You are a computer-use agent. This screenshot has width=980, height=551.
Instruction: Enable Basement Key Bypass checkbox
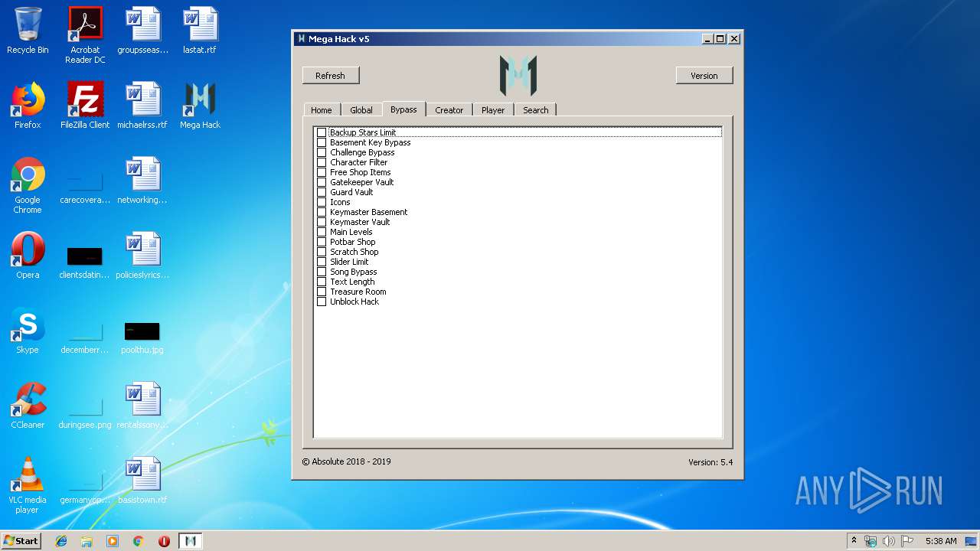(x=322, y=142)
